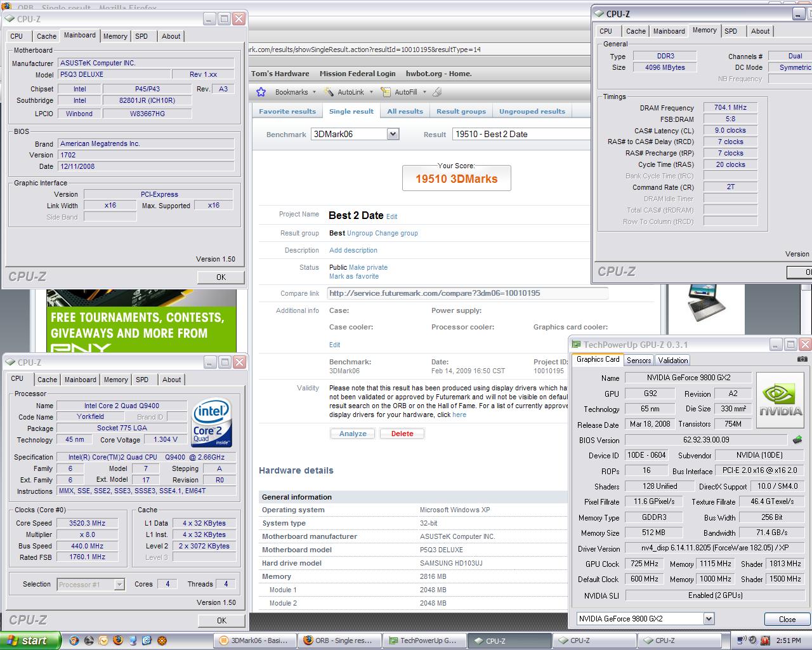Expand the AutoLink dropdown arrow
This screenshot has width=812, height=650.
click(x=370, y=93)
